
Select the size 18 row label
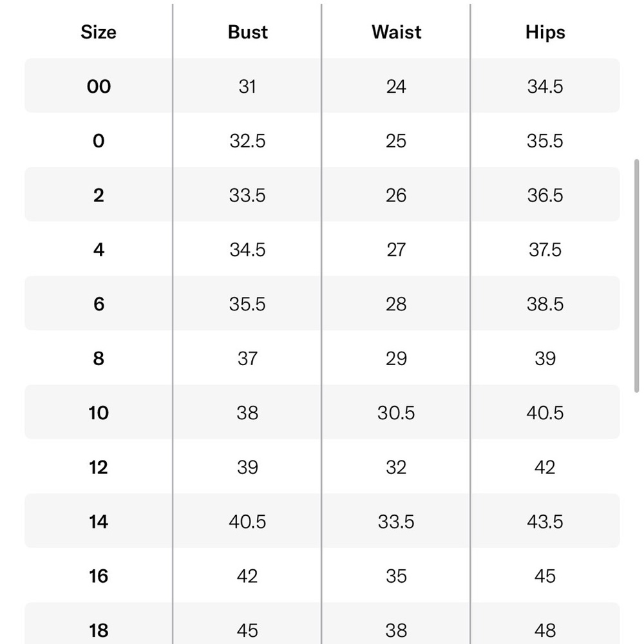[x=99, y=630]
